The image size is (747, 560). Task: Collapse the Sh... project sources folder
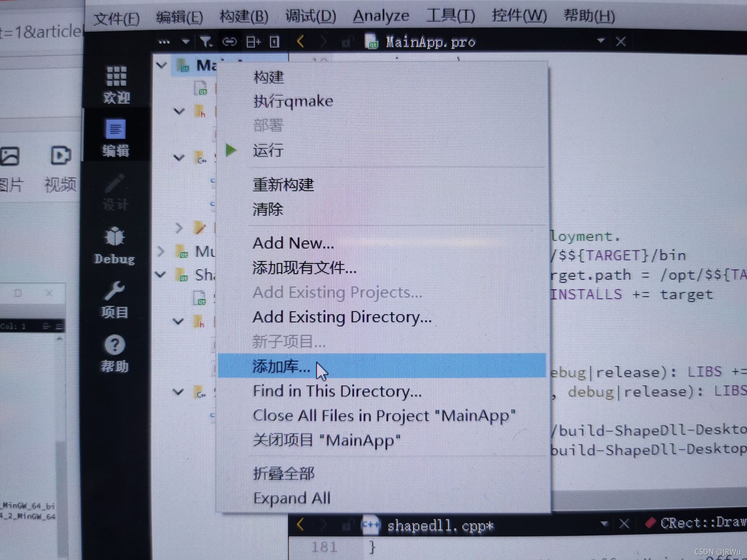click(179, 392)
